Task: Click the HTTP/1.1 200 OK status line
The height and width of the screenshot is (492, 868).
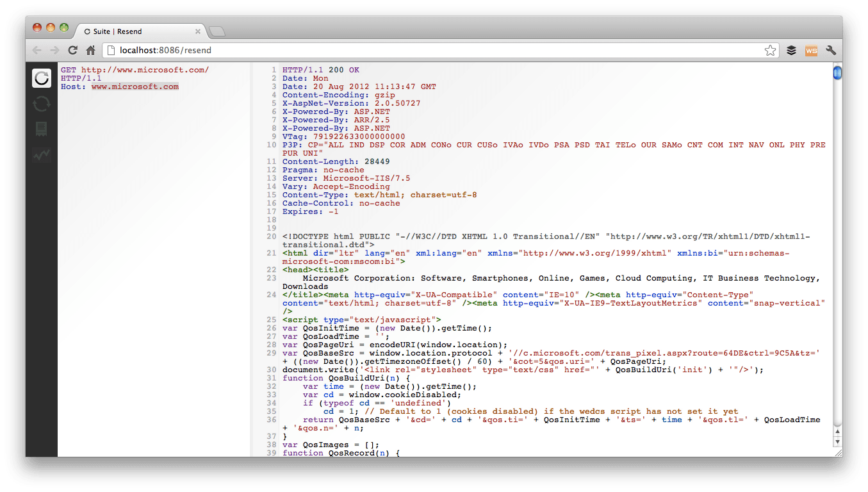Action: [321, 70]
